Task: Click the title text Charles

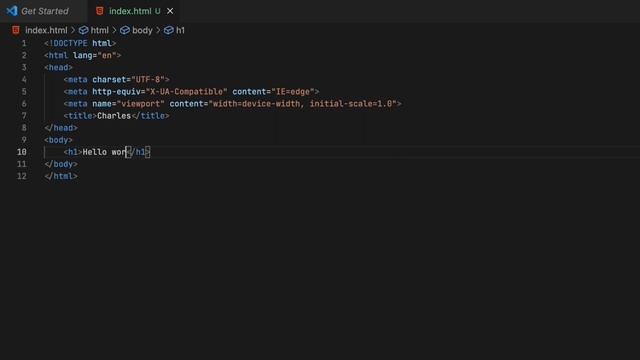Action: [114, 116]
